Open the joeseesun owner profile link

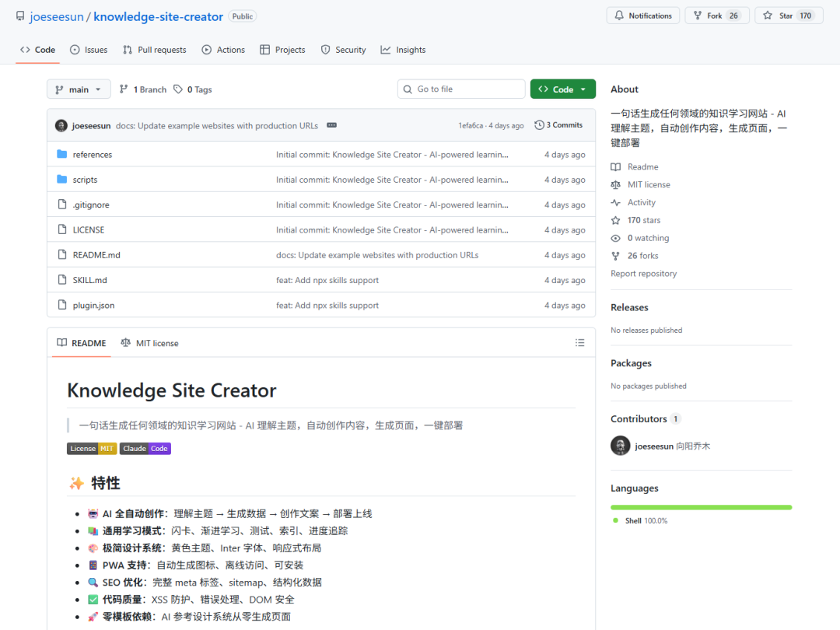click(56, 16)
